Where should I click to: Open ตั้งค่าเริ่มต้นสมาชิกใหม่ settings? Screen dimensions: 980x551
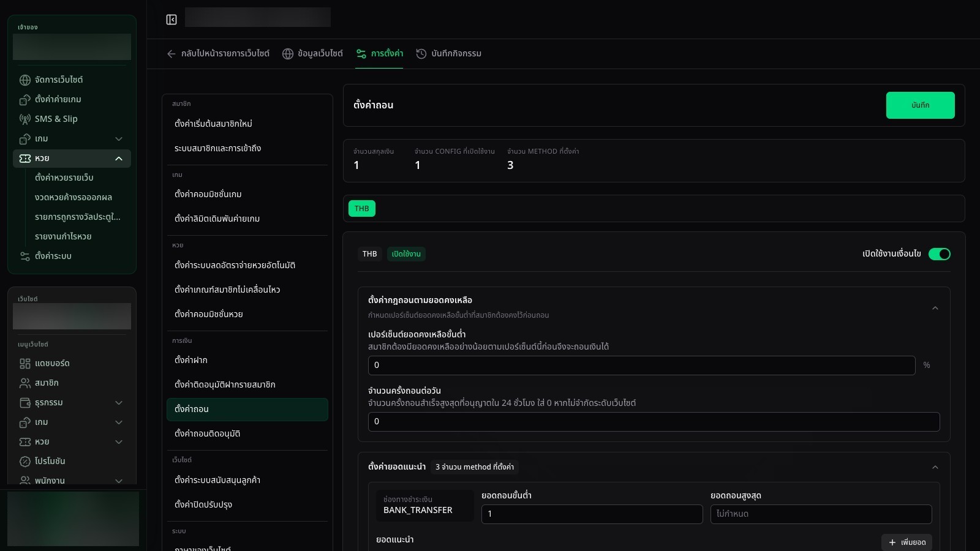(247, 124)
